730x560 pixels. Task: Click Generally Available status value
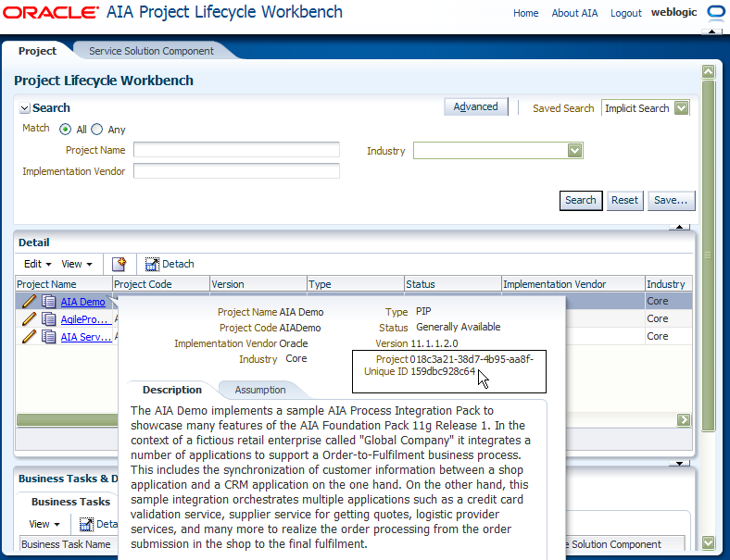459,327
